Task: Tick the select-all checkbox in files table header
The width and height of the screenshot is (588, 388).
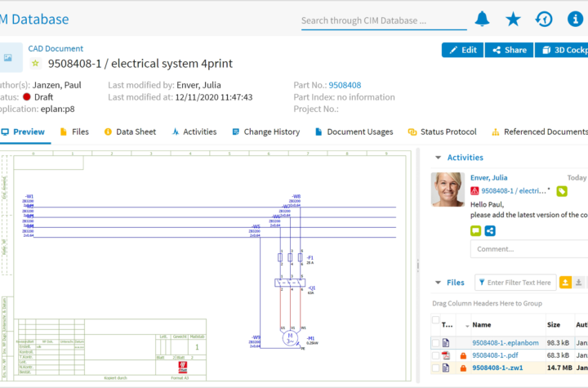Action: pos(435,320)
